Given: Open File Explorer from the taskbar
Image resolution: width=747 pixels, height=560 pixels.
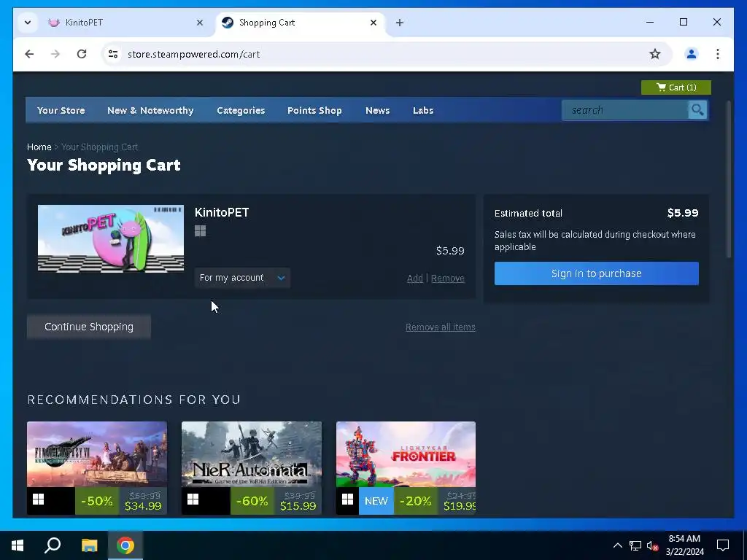Looking at the screenshot, I should coord(89,545).
